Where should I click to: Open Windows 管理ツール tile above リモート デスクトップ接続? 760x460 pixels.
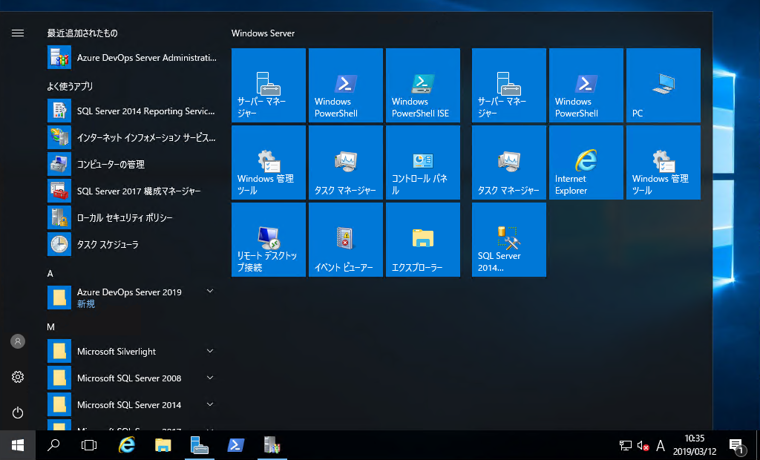(269, 162)
